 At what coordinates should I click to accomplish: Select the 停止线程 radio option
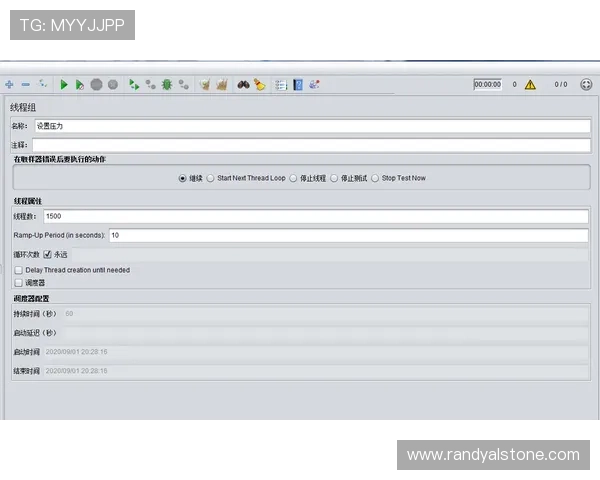(x=294, y=178)
